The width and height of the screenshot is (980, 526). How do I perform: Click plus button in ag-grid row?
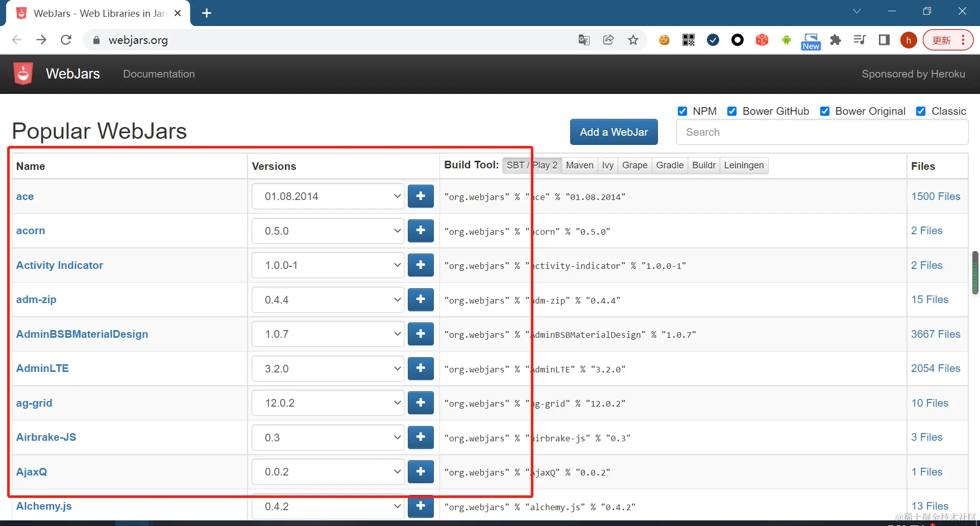[421, 403]
